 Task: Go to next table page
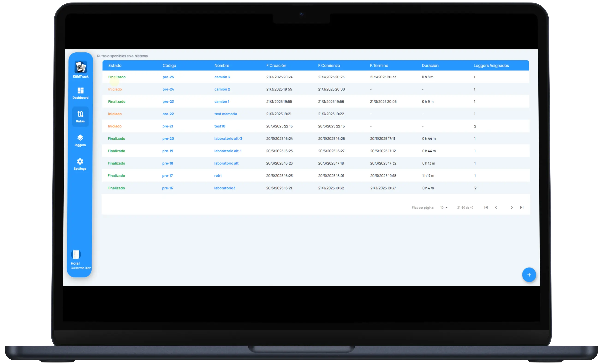(x=512, y=207)
